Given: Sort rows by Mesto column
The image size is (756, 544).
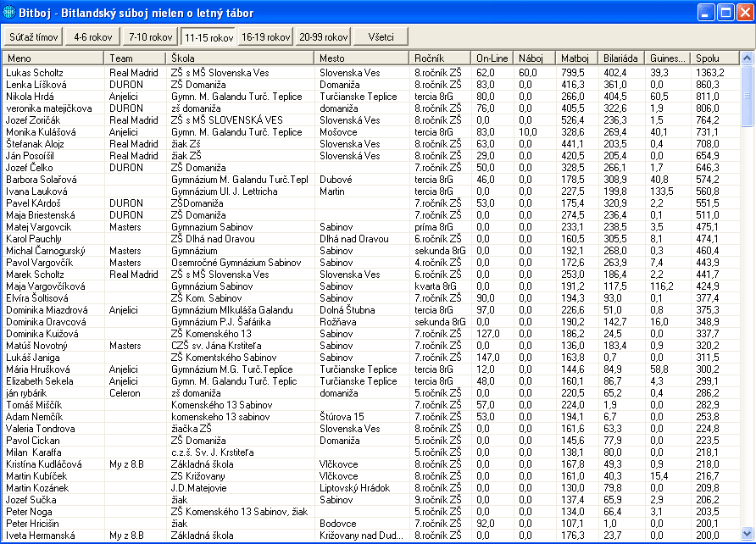Looking at the screenshot, I should coord(363,58).
